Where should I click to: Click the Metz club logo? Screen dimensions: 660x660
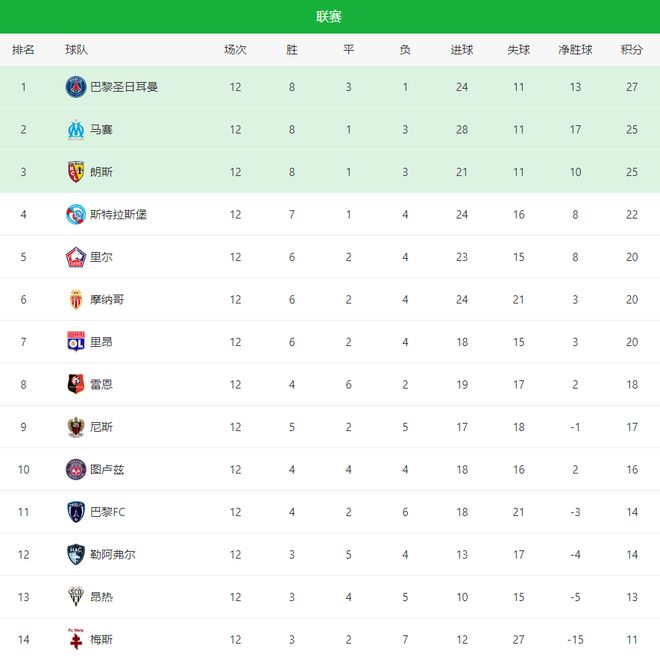coord(76,638)
